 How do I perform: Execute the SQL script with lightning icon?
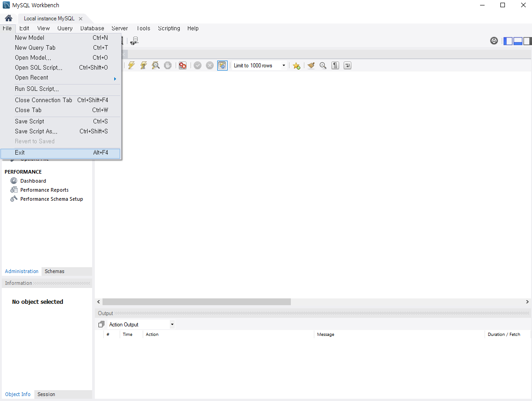pos(131,66)
